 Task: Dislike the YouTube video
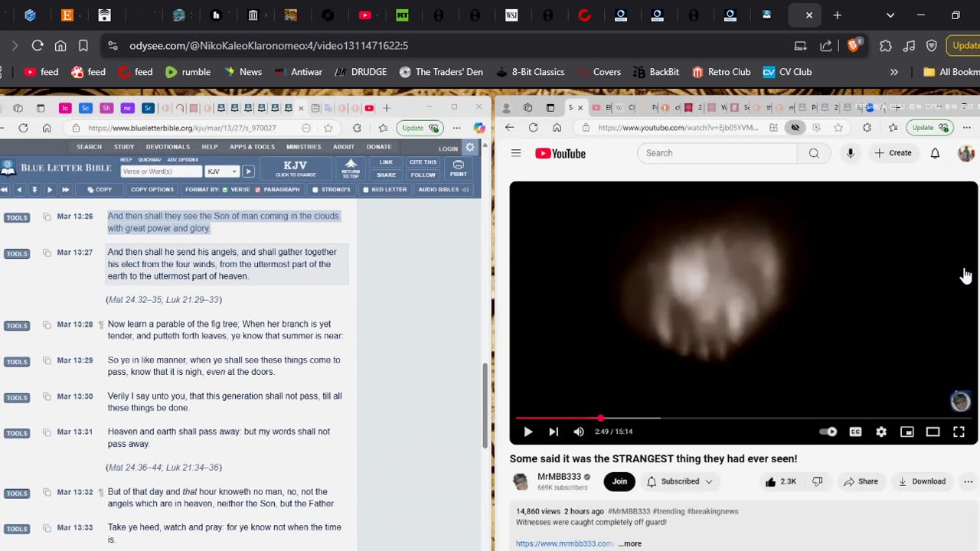click(x=817, y=481)
